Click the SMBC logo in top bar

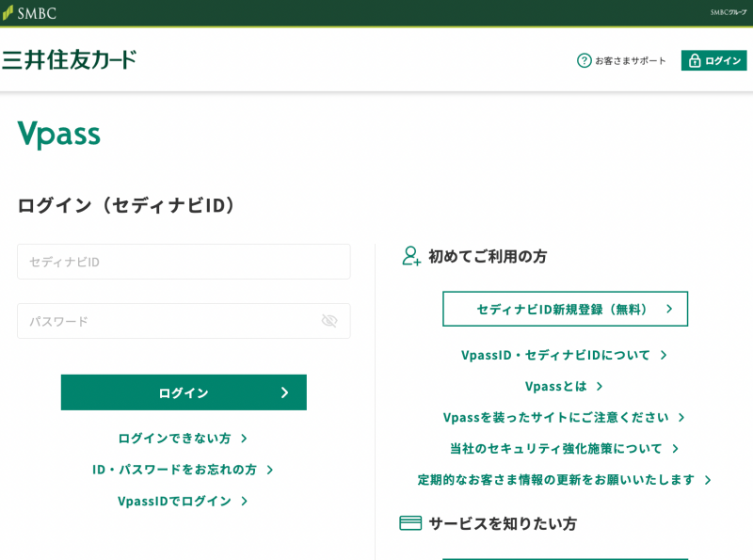[x=29, y=12]
